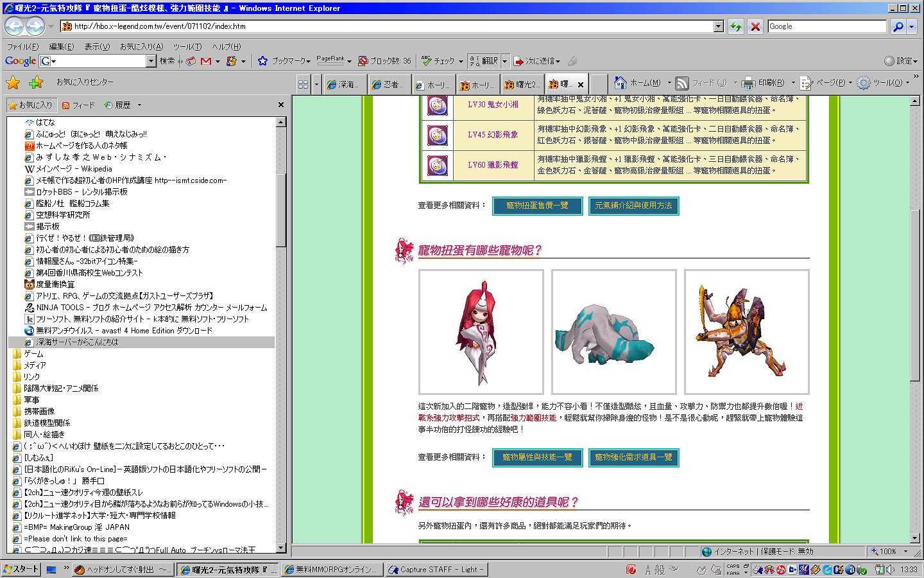Screen dimensions: 924x578
Task: Expand the Print options dropdown arrow
Action: [793, 83]
